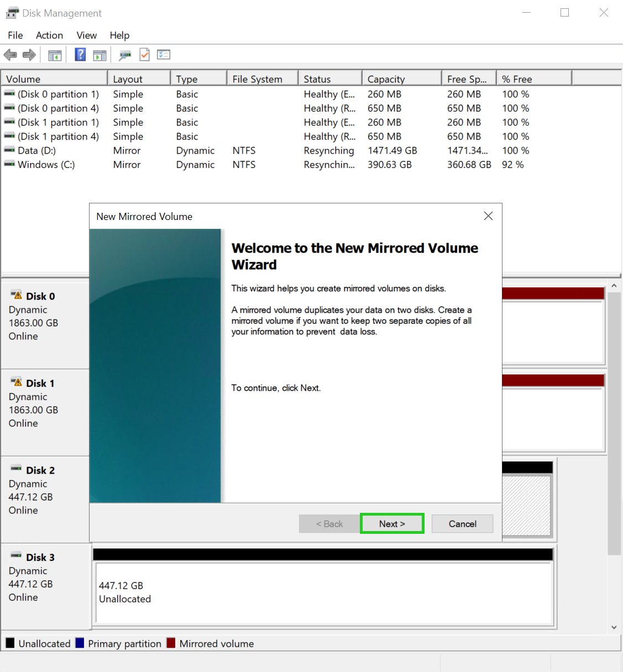Click the scrollbar up arrow

pos(614,285)
